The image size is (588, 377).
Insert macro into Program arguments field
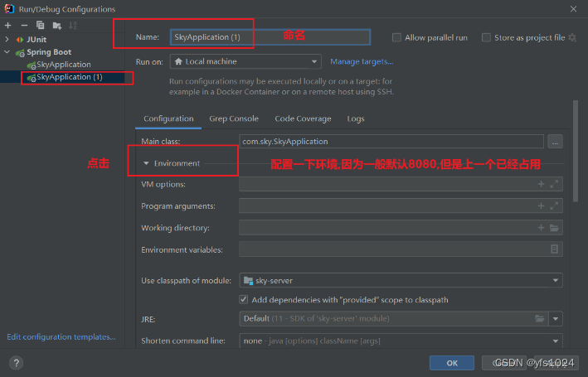pyautogui.click(x=541, y=205)
